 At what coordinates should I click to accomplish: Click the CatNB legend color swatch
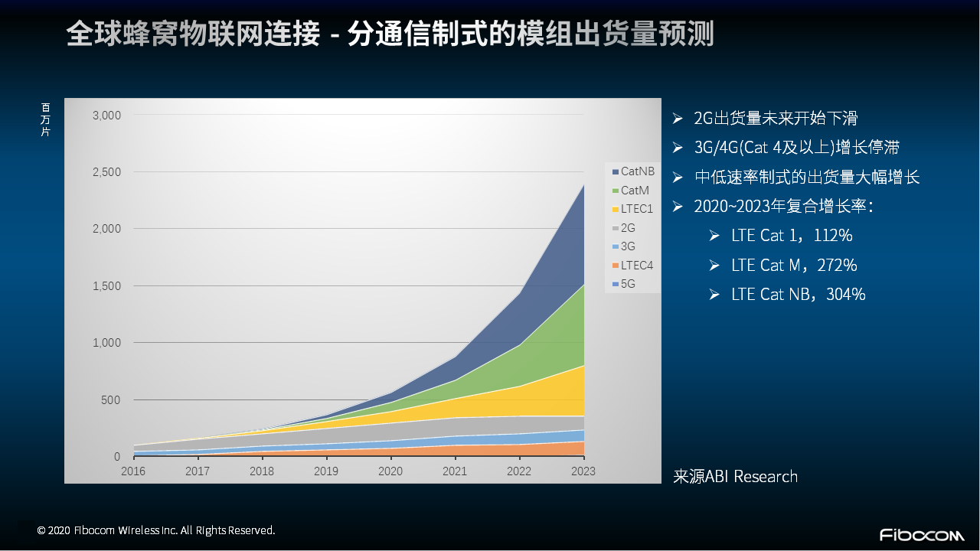(615, 171)
